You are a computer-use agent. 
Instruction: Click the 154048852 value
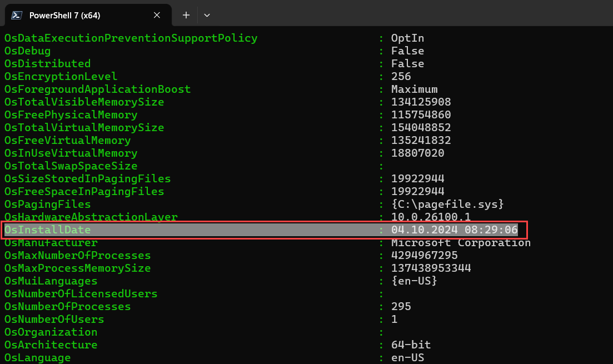click(421, 128)
